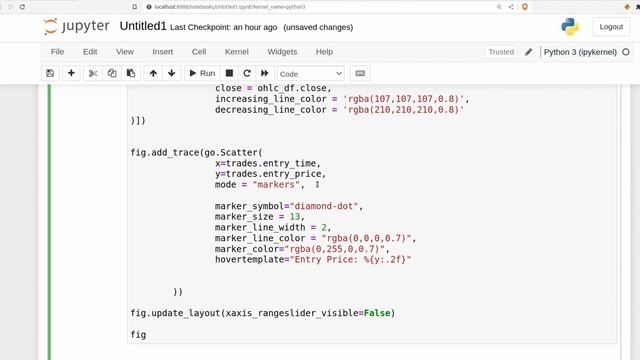
Task: Click the decreasing_line_color rgba value
Action: pyautogui.click(x=403, y=110)
